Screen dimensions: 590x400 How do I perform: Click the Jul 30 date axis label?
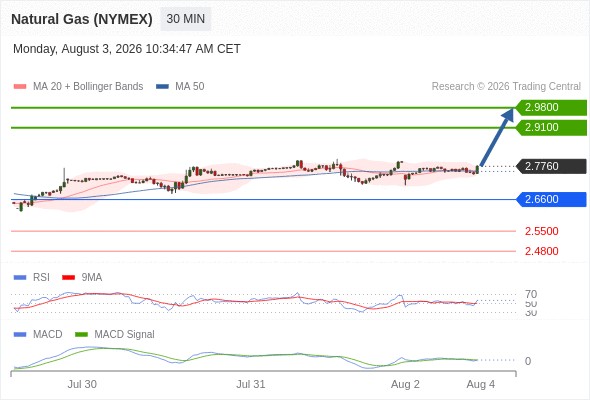82,384
